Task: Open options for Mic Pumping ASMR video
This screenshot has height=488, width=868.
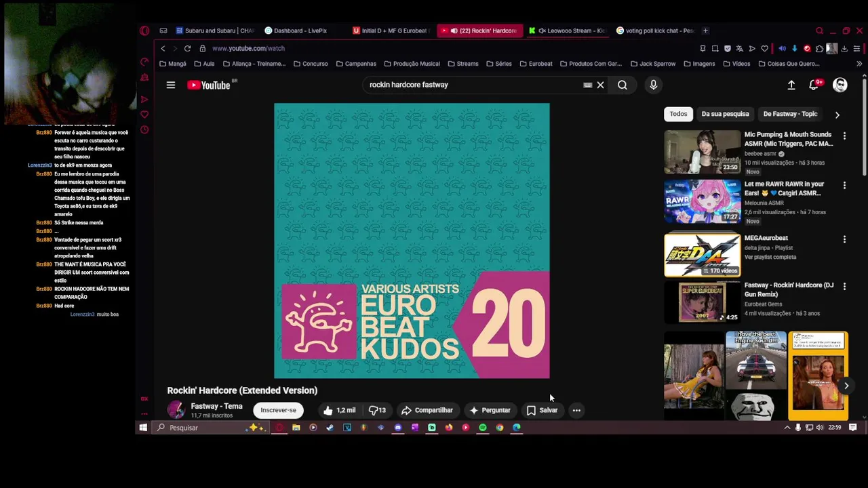Action: pos(844,136)
